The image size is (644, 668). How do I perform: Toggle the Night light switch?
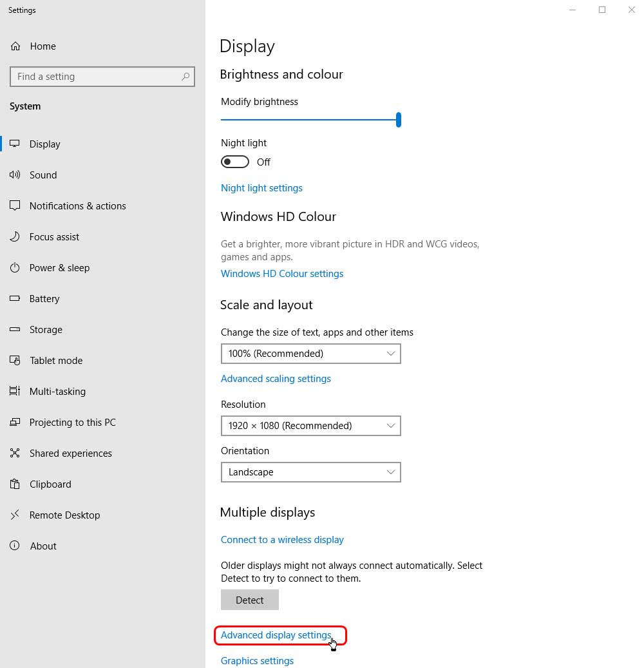[234, 161]
